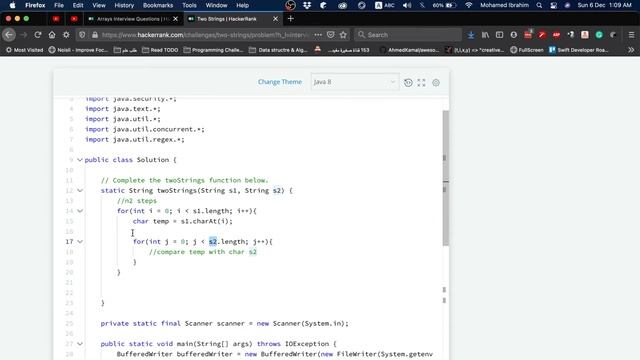Open the Data Structure & Alg bookmarks folder
This screenshot has height=360, width=640.
(x=278, y=50)
